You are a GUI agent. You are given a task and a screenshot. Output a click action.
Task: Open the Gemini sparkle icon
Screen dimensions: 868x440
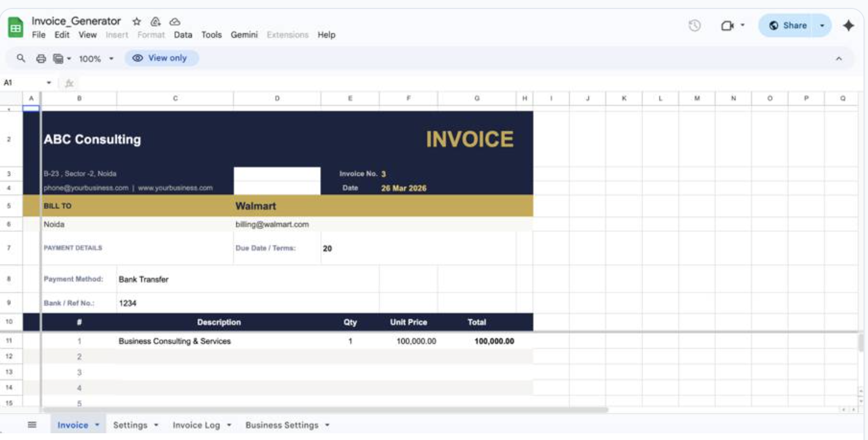pos(848,25)
